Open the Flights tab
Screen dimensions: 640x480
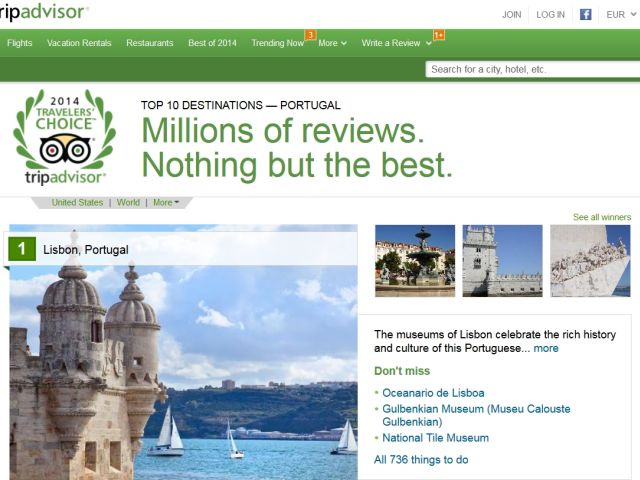click(x=19, y=43)
